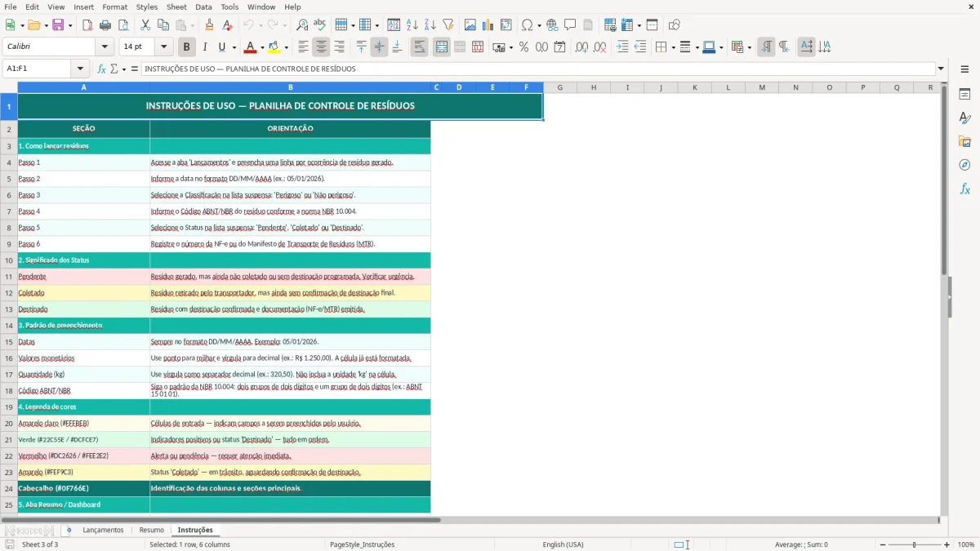Click Zoom In plus button
The width and height of the screenshot is (980, 551).
[x=947, y=544]
